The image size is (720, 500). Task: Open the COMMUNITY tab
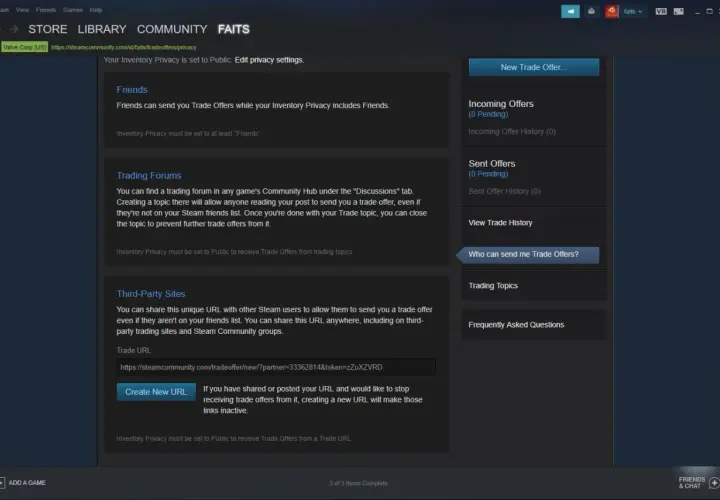click(172, 29)
